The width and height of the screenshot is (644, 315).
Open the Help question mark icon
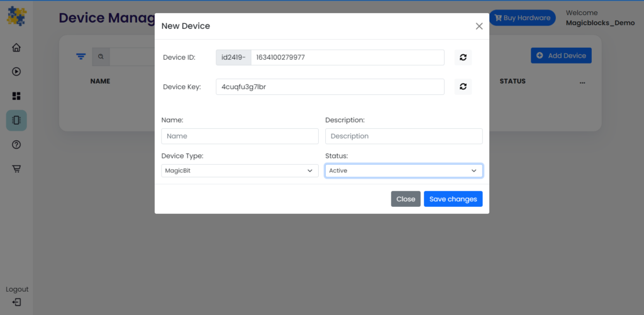tap(16, 145)
